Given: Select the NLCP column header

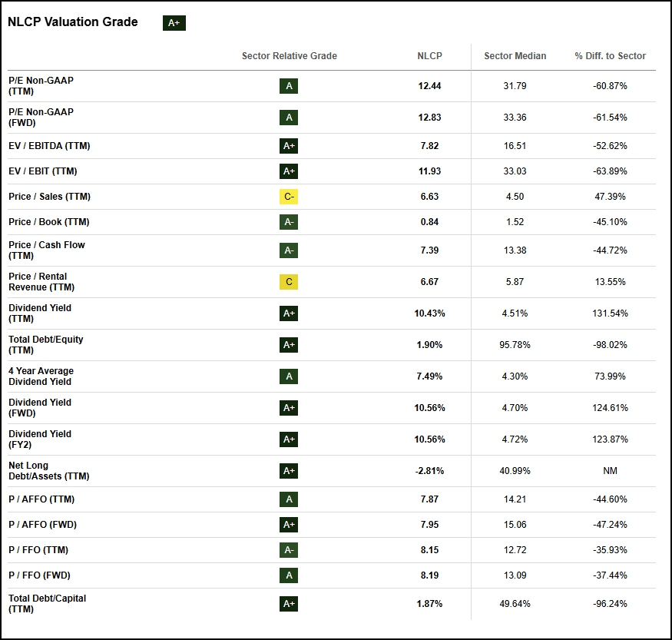Looking at the screenshot, I should coord(429,55).
